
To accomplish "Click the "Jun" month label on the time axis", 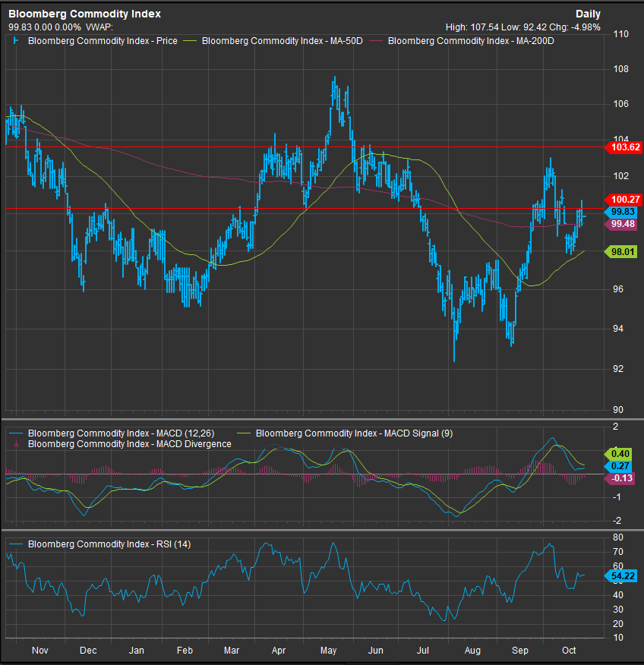I will [376, 650].
